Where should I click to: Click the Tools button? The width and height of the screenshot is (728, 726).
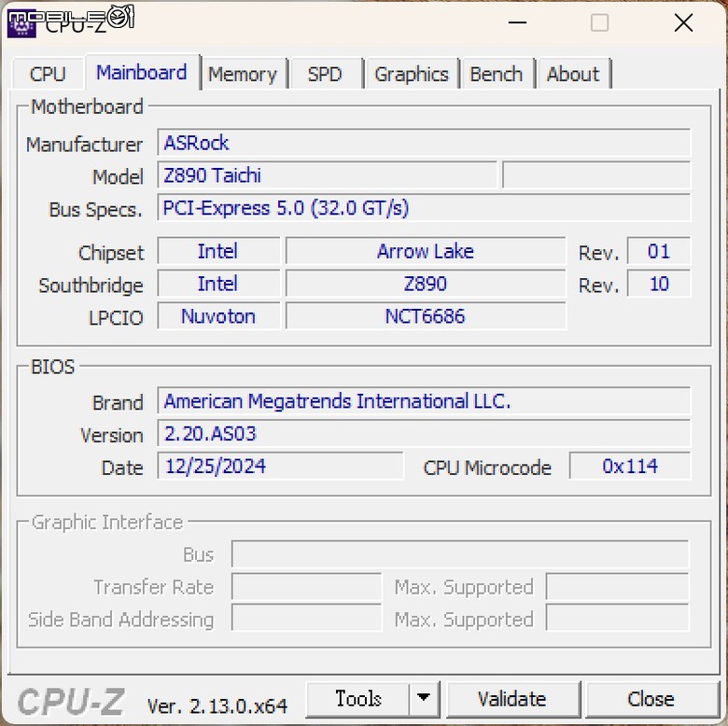pos(358,699)
